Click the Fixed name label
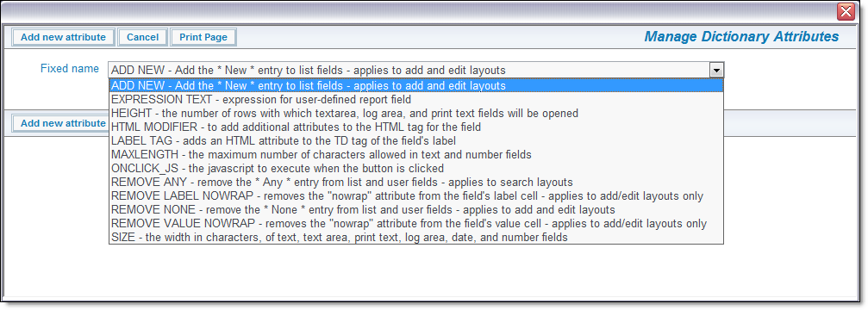Viewport: 868px width, 310px height. point(70,69)
